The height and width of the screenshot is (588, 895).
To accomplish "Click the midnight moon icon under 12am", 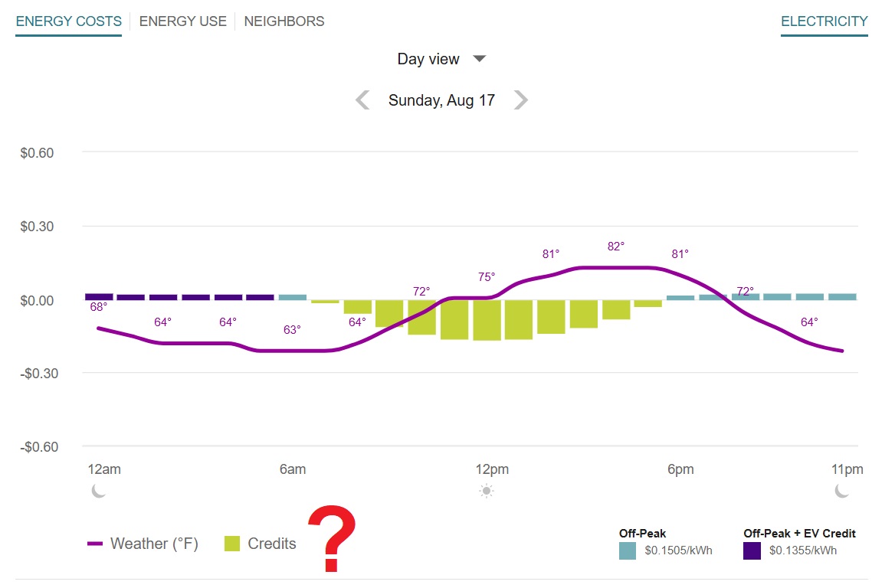I will (x=99, y=491).
